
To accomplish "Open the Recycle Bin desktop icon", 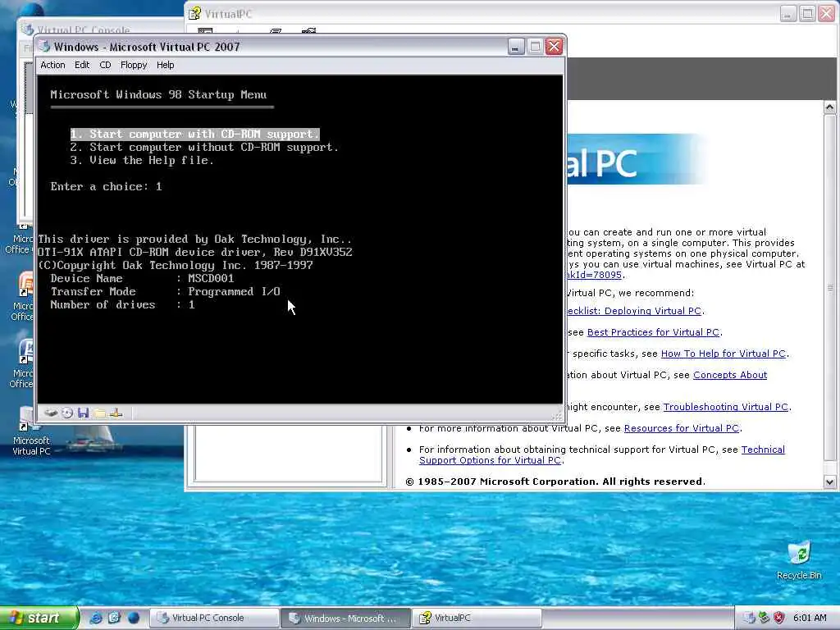I will 799,560.
